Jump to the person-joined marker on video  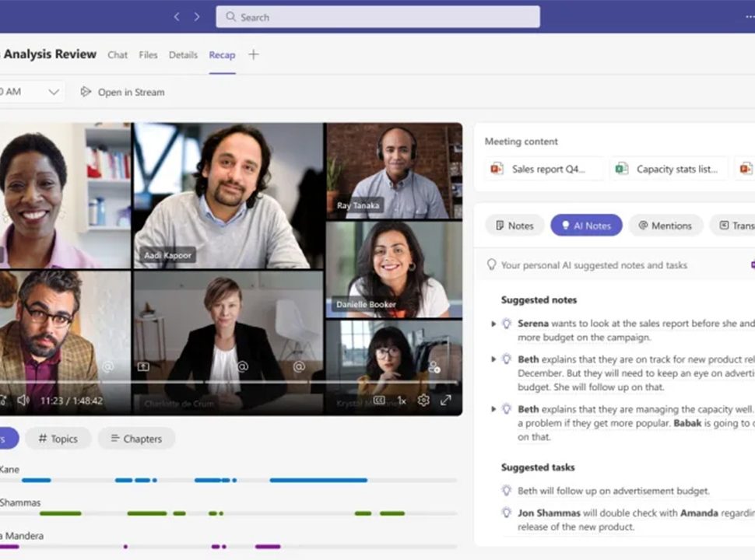click(x=434, y=367)
